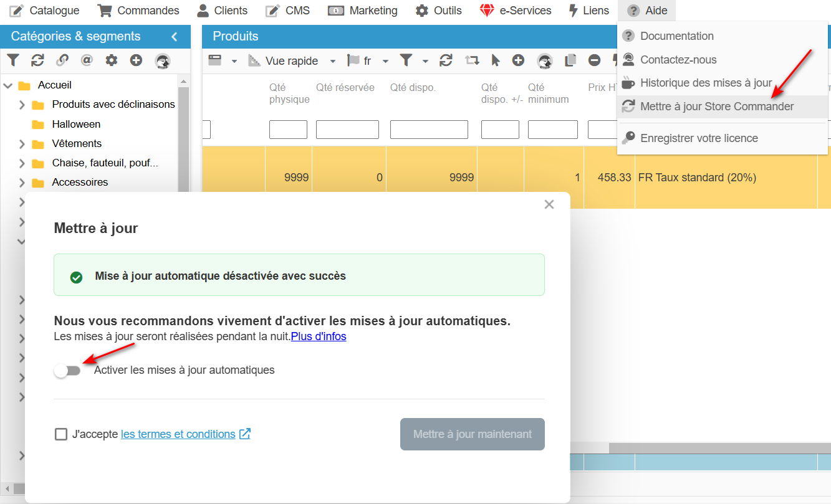Click the PrestaShop mascot icon in Produits toolbar
Screen dimensions: 831x504
(x=545, y=60)
